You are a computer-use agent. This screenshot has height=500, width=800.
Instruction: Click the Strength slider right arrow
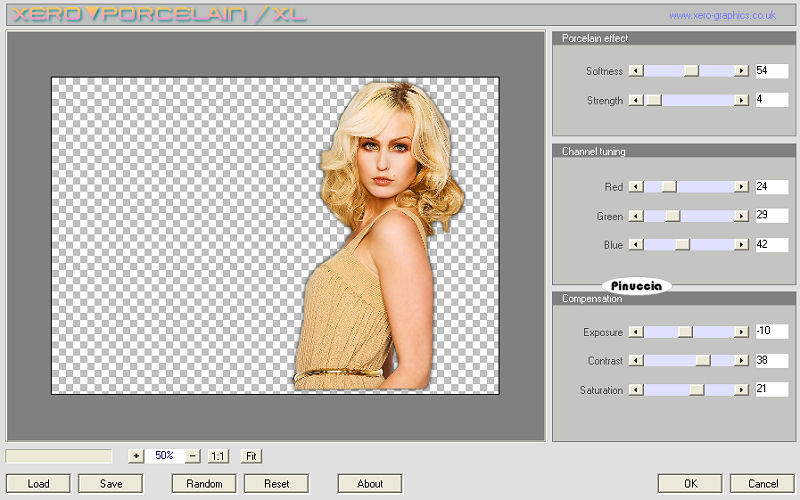(x=741, y=100)
